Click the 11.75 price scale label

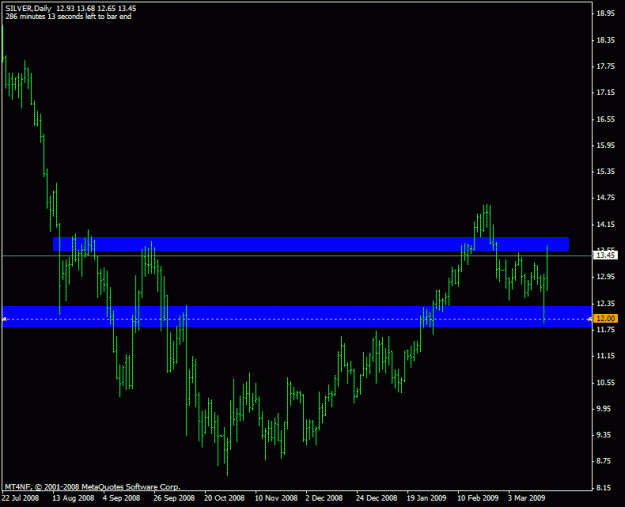[605, 330]
